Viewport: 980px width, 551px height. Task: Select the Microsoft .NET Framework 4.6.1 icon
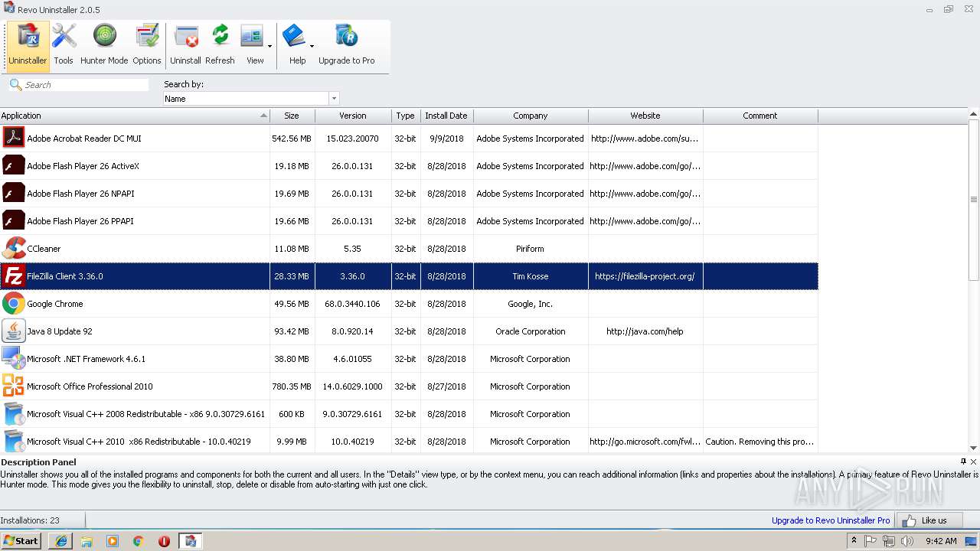click(x=13, y=359)
